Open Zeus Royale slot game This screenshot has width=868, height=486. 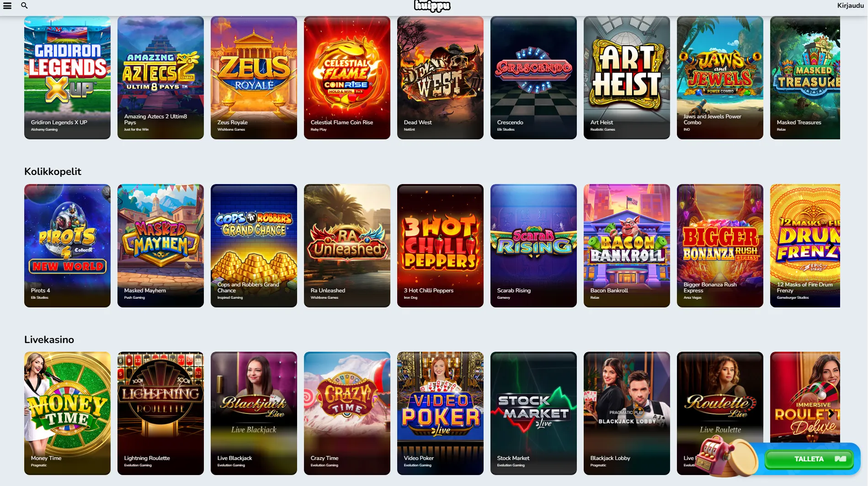pos(254,78)
